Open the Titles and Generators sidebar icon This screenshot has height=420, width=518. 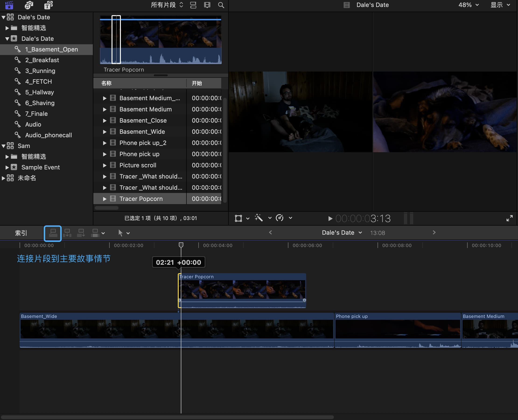(x=49, y=5)
